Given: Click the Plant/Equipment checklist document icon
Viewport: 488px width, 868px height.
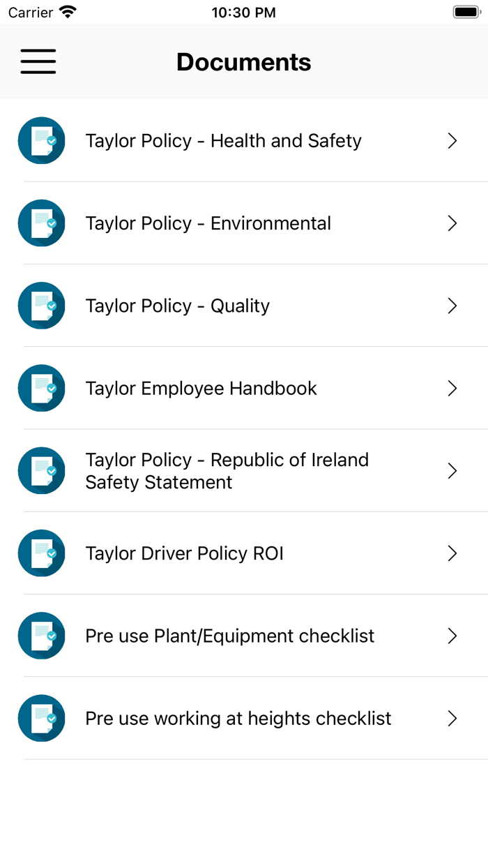Looking at the screenshot, I should (x=41, y=636).
